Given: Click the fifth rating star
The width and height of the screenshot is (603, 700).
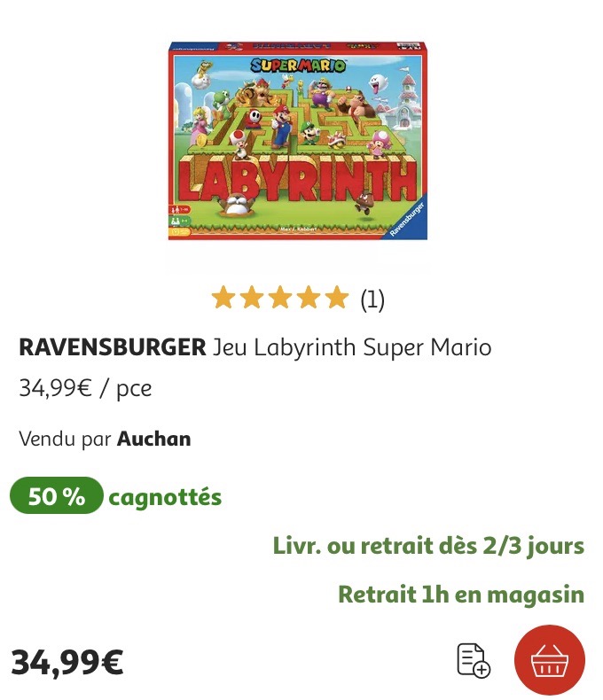Looking at the screenshot, I should click(337, 299).
